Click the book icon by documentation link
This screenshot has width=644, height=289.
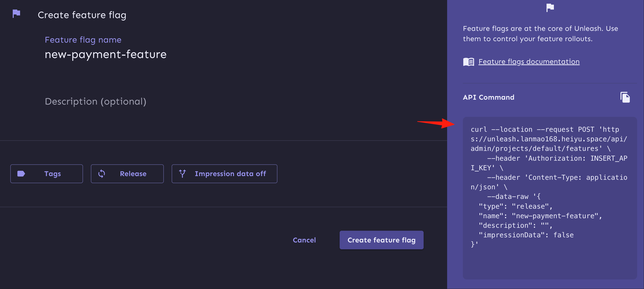[x=468, y=62]
